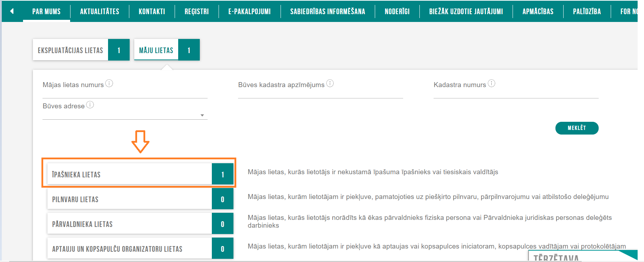Go to Biežāk uzdotie jautājumi menu
Image resolution: width=644 pixels, height=262 pixels.
pos(466,11)
